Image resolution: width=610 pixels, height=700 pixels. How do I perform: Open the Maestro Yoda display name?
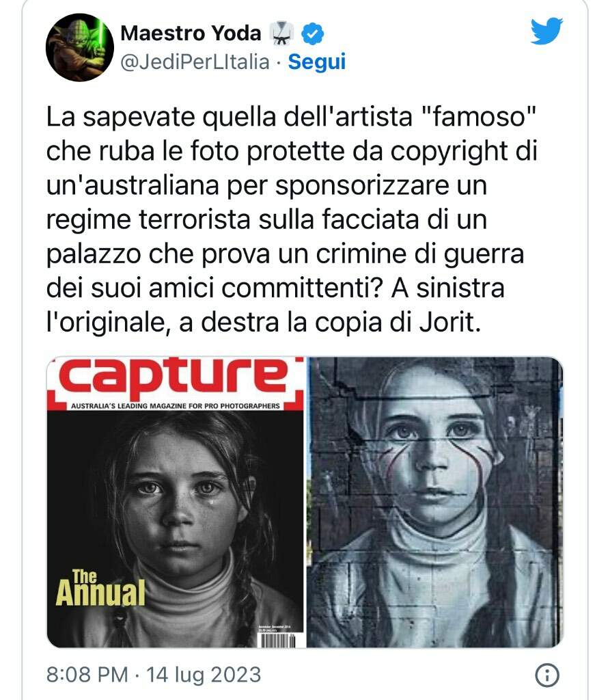click(191, 33)
